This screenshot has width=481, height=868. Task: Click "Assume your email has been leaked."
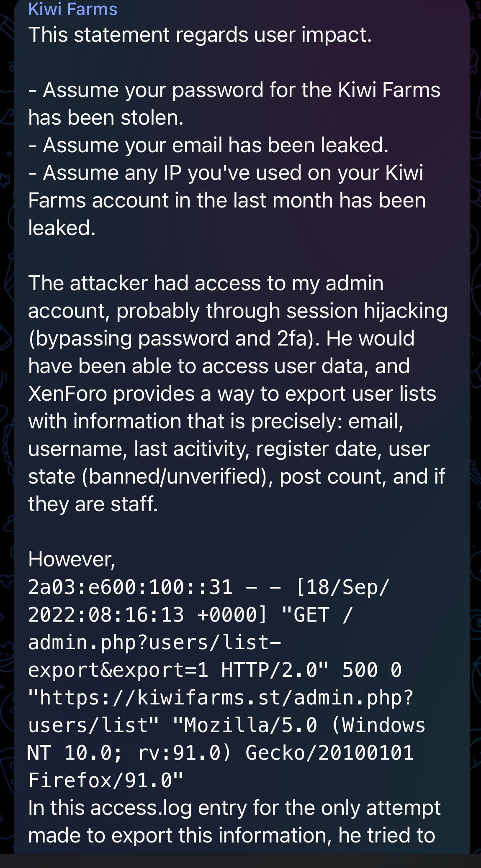[x=208, y=145]
